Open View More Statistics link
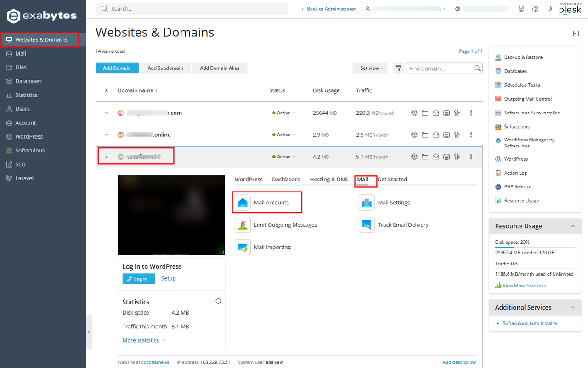Viewport: 588px width, 372px height. pos(524,286)
